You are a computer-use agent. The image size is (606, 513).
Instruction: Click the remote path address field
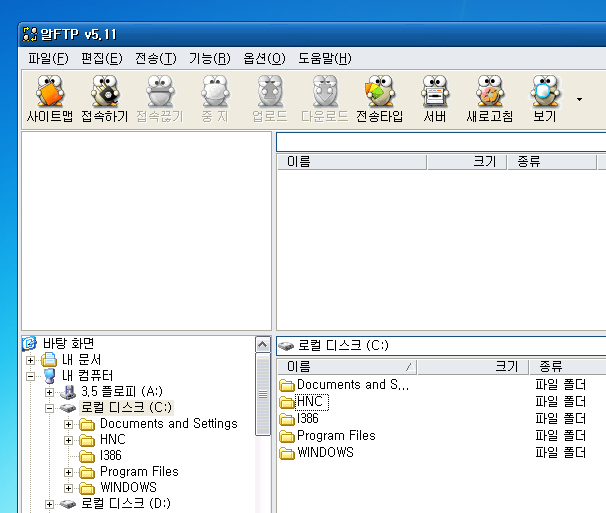(441, 142)
